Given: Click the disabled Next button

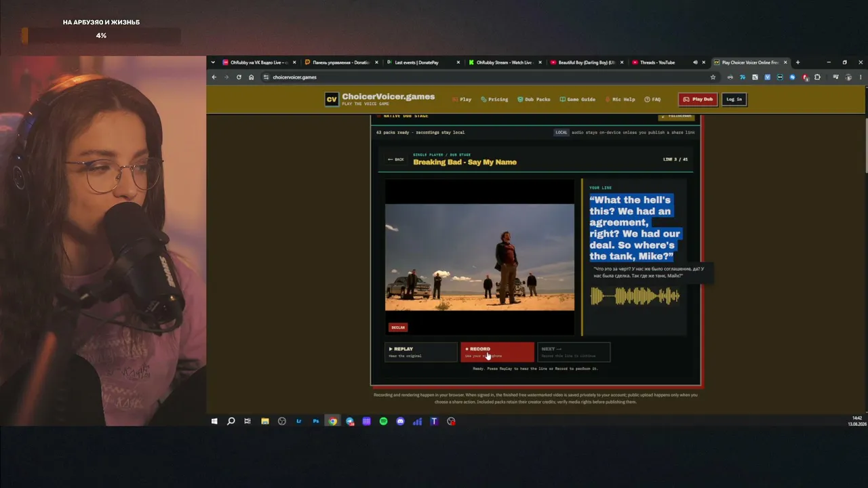Looking at the screenshot, I should pyautogui.click(x=574, y=352).
